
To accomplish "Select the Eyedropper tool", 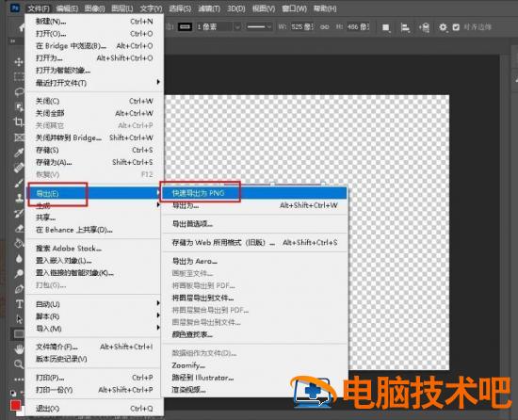I will pyautogui.click(x=19, y=152).
